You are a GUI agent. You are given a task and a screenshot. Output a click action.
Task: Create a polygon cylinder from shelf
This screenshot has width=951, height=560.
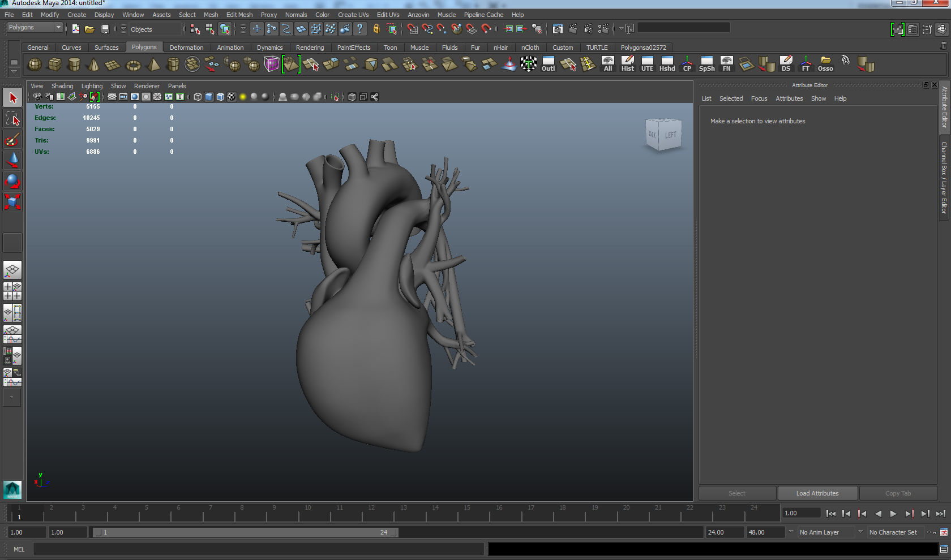(x=74, y=64)
